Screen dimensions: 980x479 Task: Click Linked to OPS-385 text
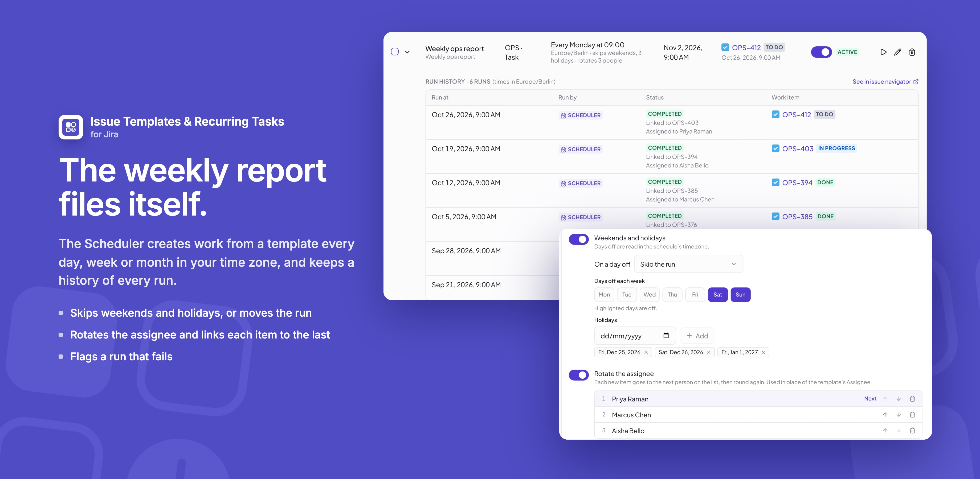(672, 191)
